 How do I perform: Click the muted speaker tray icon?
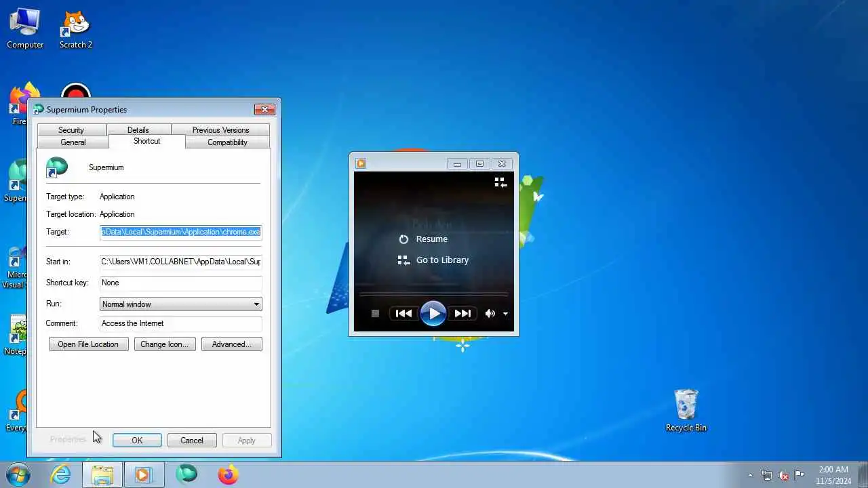(783, 475)
